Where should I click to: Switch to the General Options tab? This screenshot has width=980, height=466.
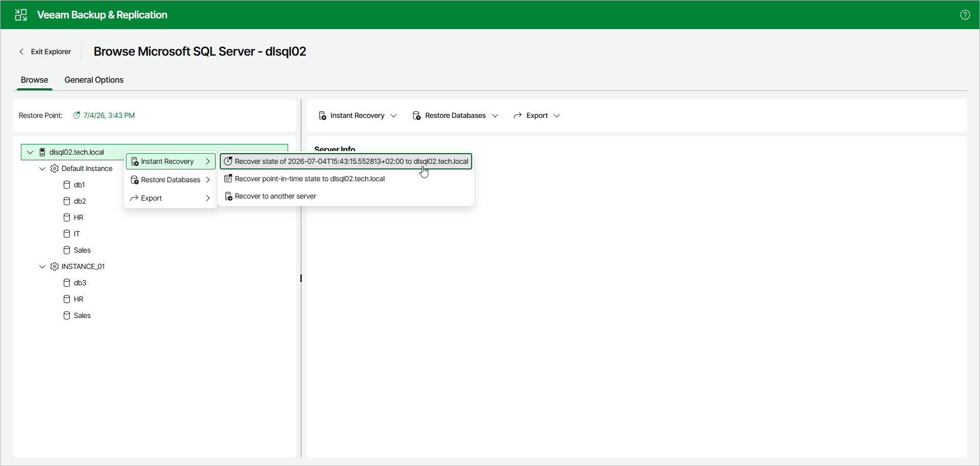point(94,80)
